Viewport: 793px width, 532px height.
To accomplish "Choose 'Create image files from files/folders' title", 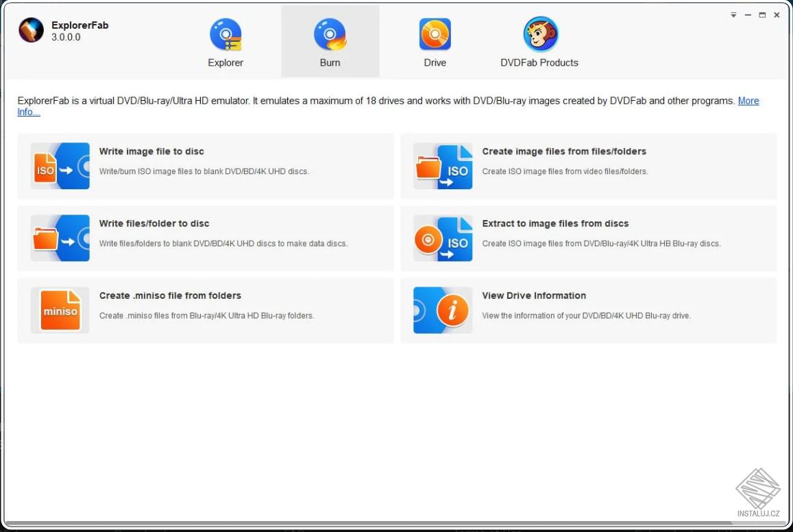I will (x=564, y=152).
